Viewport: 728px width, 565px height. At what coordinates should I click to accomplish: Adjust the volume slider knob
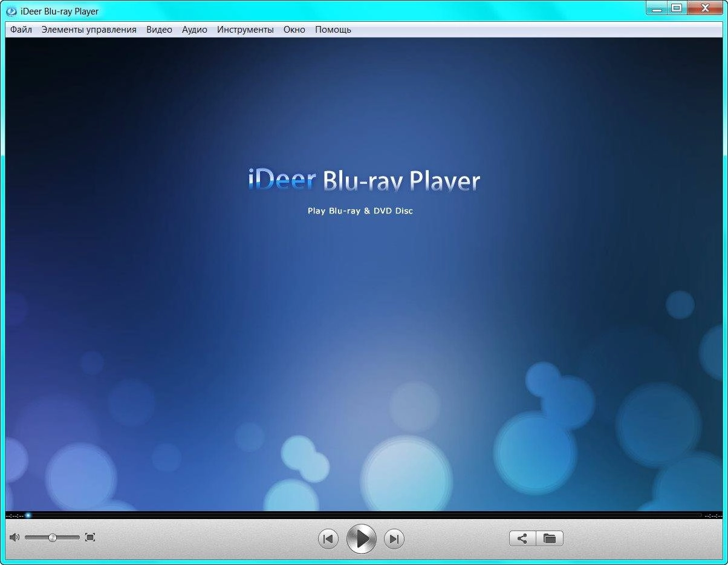click(x=53, y=537)
